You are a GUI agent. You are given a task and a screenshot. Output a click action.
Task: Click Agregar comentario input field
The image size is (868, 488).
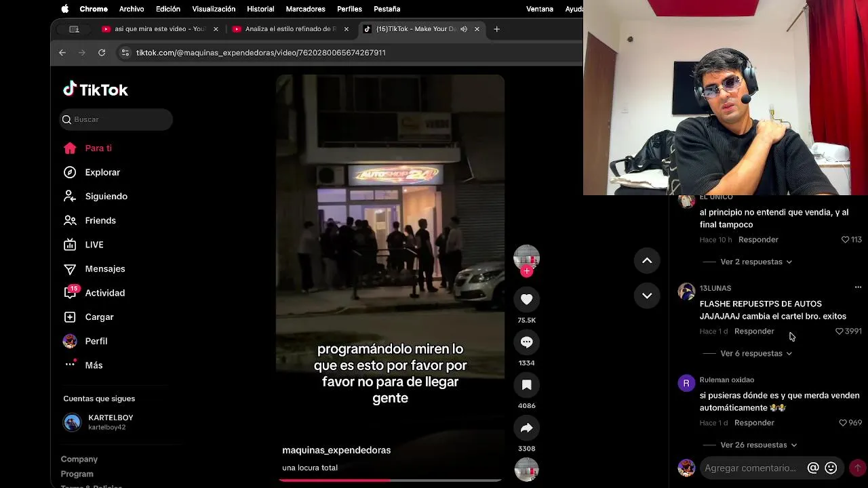click(x=751, y=468)
